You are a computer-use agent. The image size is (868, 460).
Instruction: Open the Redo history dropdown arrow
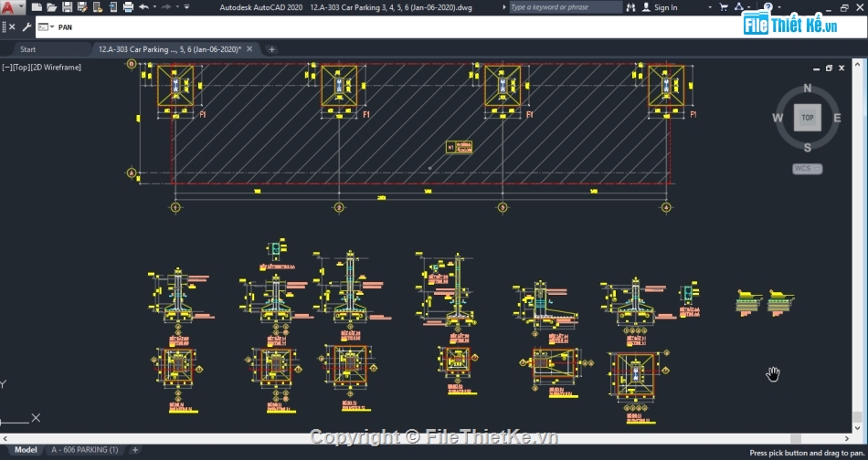177,7
